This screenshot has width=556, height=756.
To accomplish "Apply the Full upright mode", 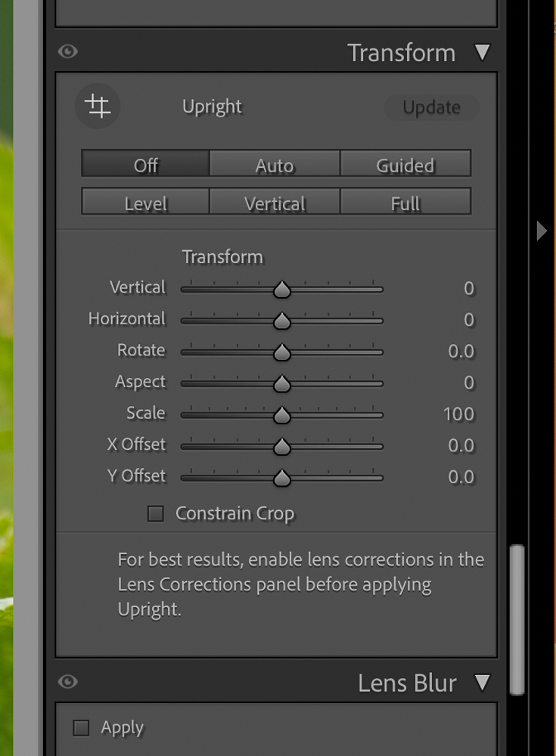I will click(x=405, y=202).
